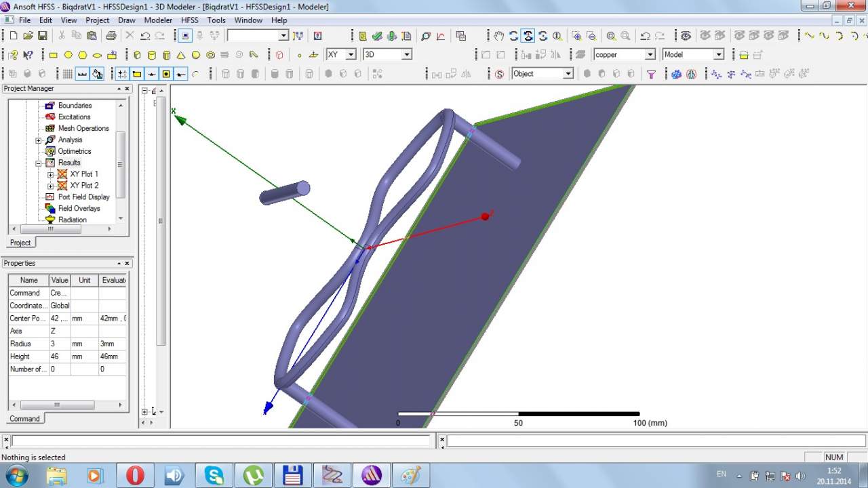Open Opera from the Windows taskbar
The height and width of the screenshot is (488, 868).
[135, 475]
